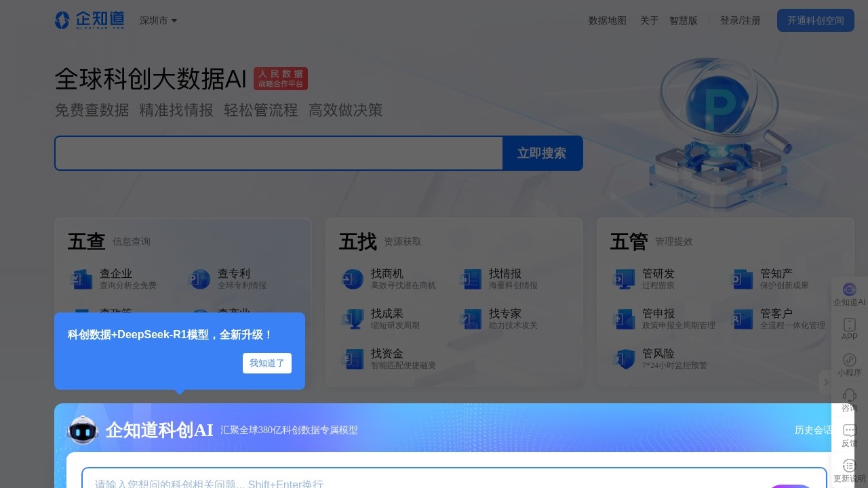The image size is (868, 488).
Task: Open the 数据地图 menu item
Action: pyautogui.click(x=607, y=20)
